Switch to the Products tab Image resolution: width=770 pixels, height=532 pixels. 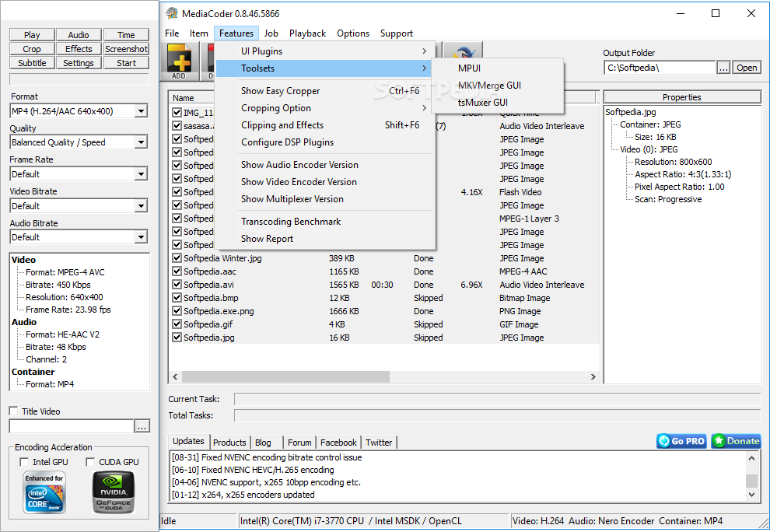[x=229, y=443]
